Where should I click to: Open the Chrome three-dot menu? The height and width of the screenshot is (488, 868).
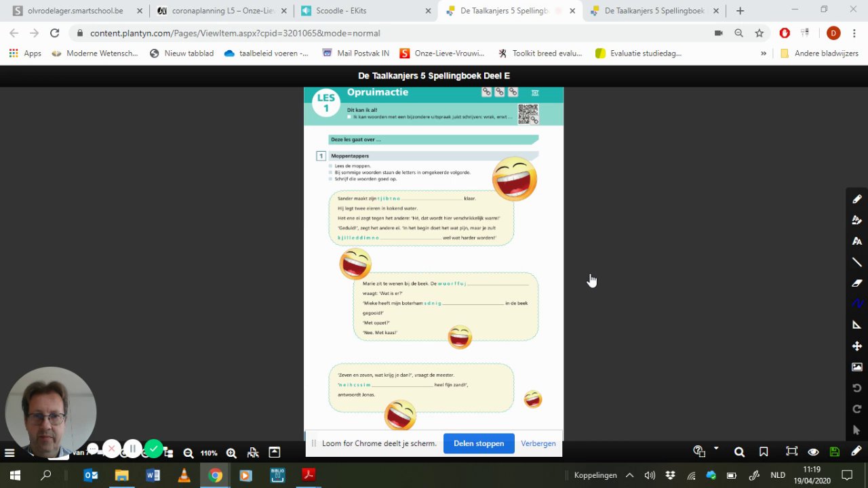(x=856, y=33)
